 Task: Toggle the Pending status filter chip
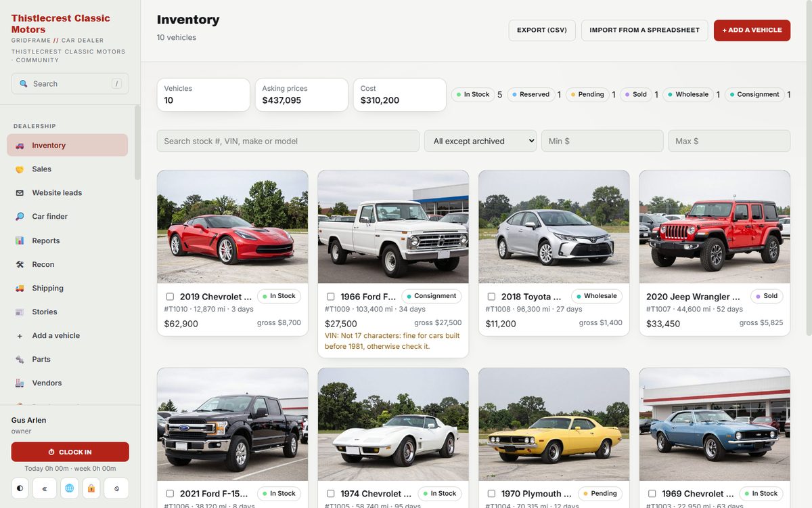pos(587,95)
